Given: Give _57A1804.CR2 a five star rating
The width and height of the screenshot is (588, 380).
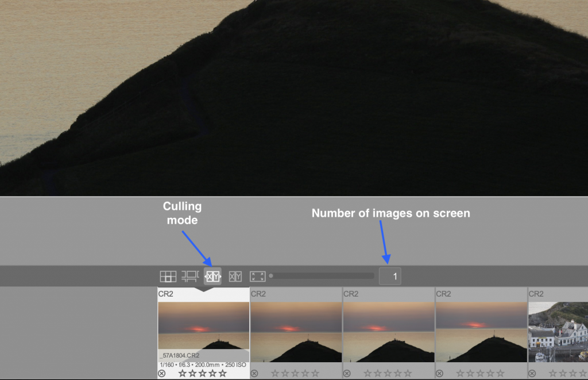Looking at the screenshot, I should (223, 374).
